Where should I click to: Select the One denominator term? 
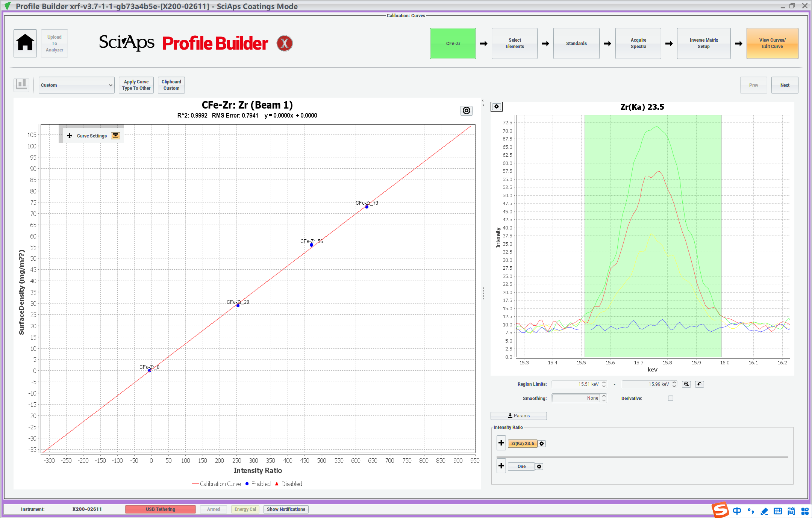tap(521, 467)
